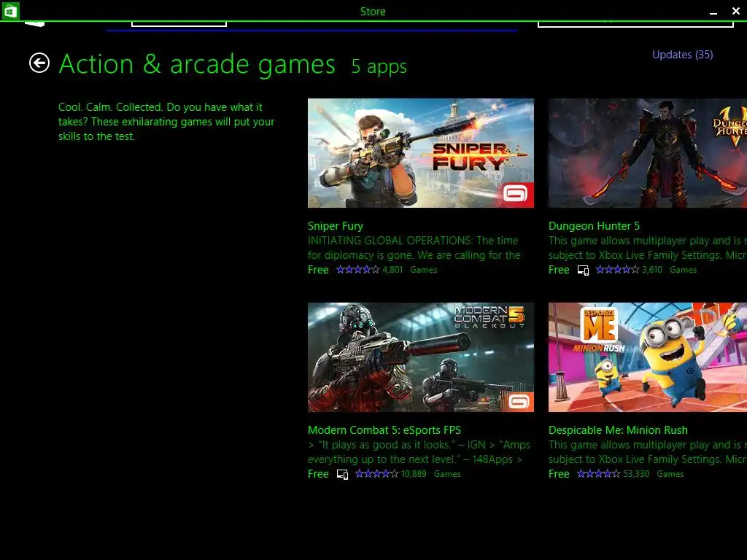This screenshot has width=747, height=560.
Task: Click the 4,801 ratings count
Action: (392, 270)
